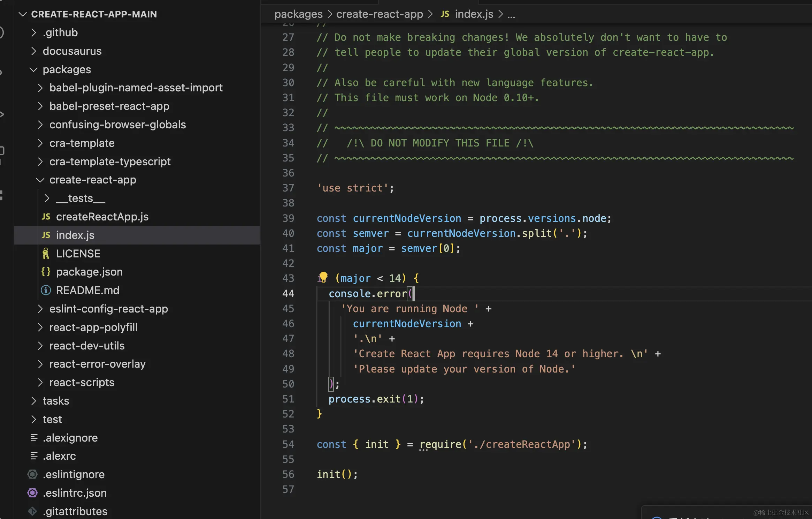Click the create-react-app breadcrumb segment
The width and height of the screenshot is (812, 519).
point(380,14)
